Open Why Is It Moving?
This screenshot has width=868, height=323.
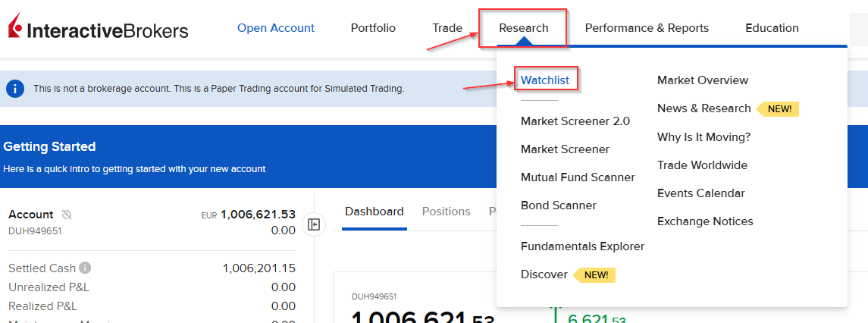pos(703,136)
